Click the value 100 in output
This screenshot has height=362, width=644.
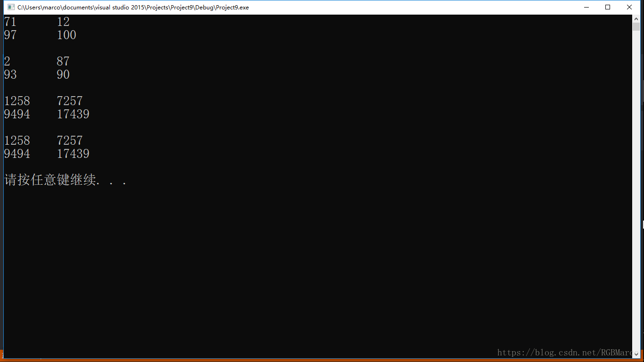click(x=66, y=35)
